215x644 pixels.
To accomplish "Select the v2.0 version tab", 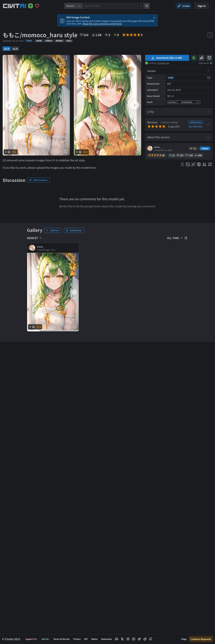I will point(7,49).
